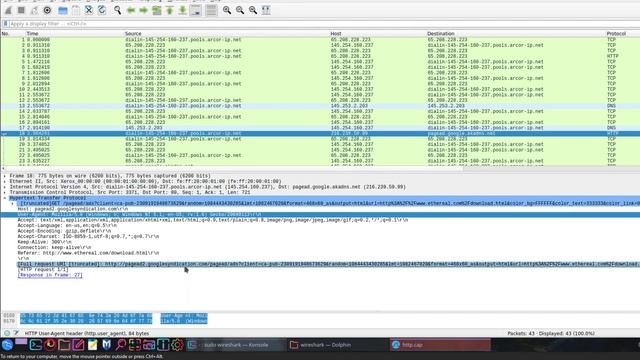This screenshot has width=640, height=360.
Task: Click the save capture file icon
Action: [76, 10]
